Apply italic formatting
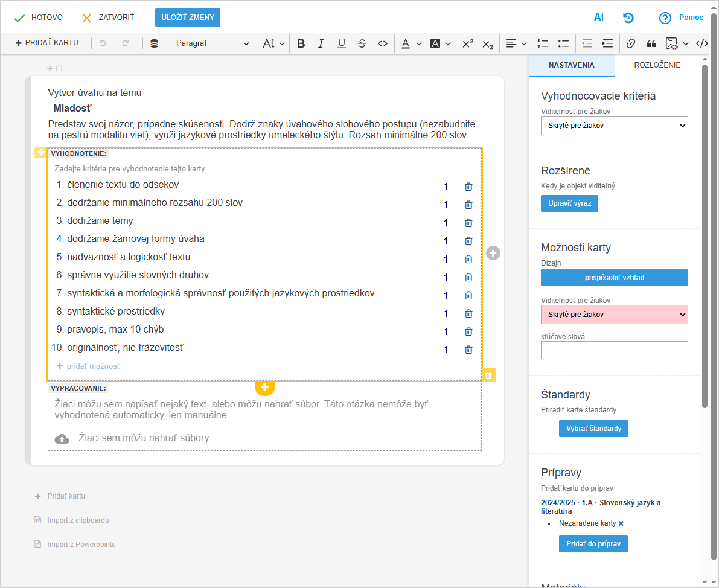The height and width of the screenshot is (588, 719). tap(321, 43)
